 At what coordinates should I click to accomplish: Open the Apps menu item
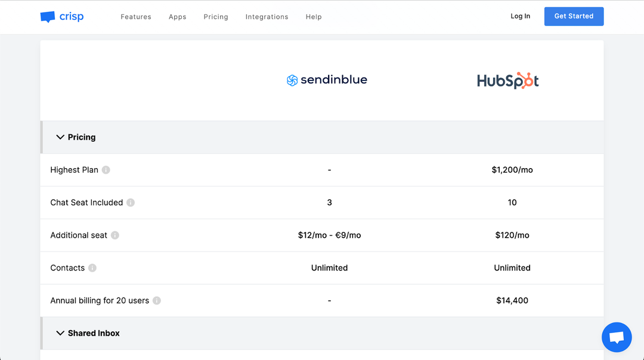point(178,17)
